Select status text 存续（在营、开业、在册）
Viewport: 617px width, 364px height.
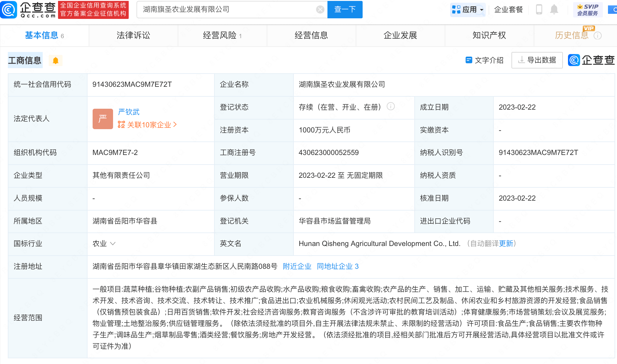tap(340, 107)
